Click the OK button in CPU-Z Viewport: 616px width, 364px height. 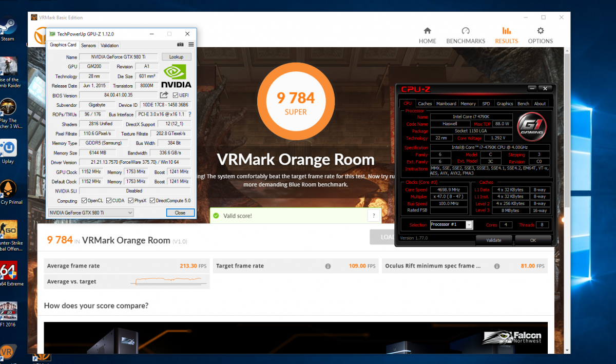(x=533, y=240)
